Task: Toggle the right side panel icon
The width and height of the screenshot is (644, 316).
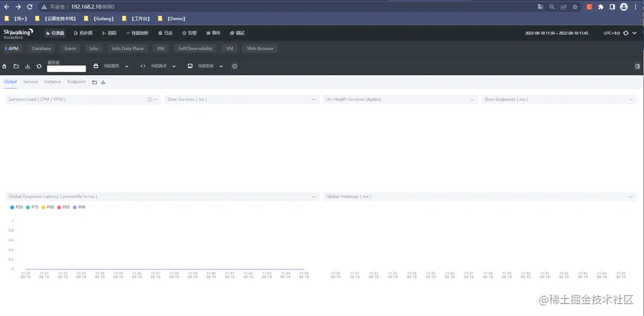Action: click(638, 66)
